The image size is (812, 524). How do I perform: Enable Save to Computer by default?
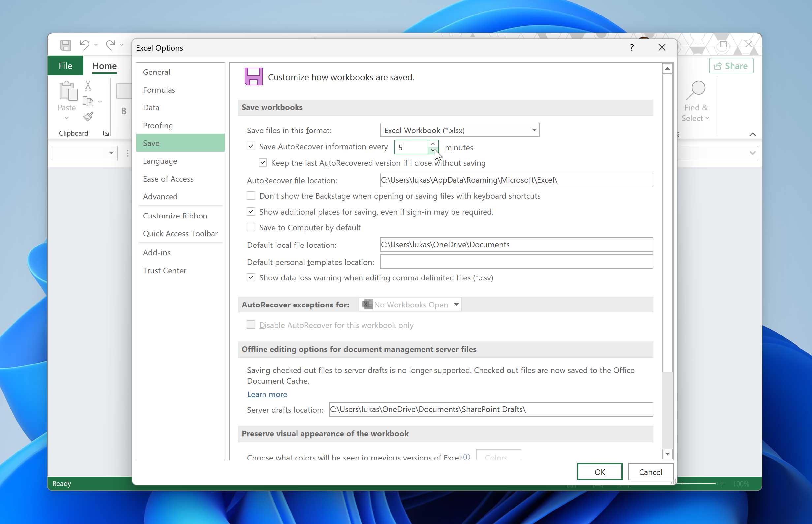click(x=251, y=227)
